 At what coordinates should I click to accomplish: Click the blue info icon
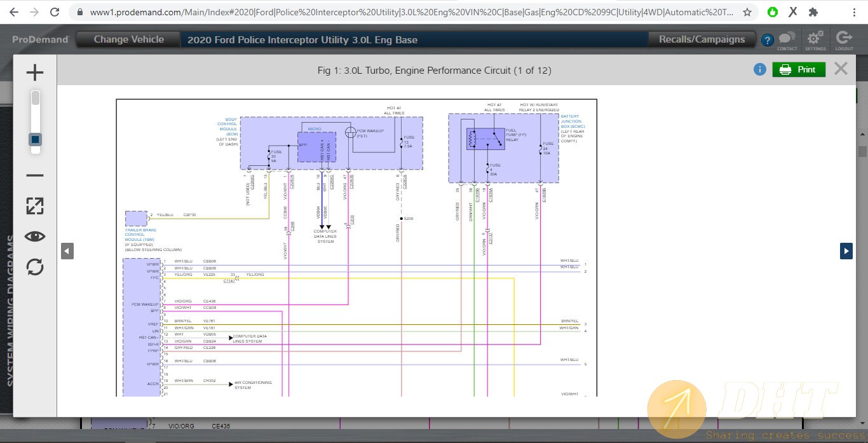759,69
